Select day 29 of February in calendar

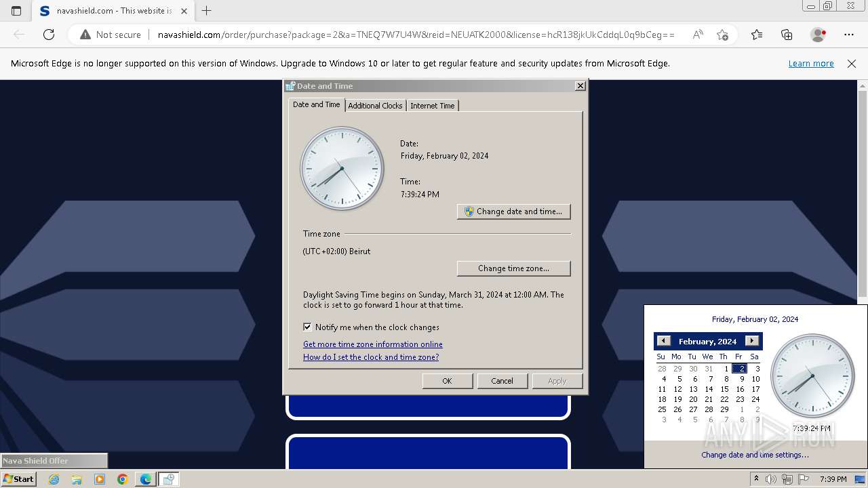click(724, 409)
